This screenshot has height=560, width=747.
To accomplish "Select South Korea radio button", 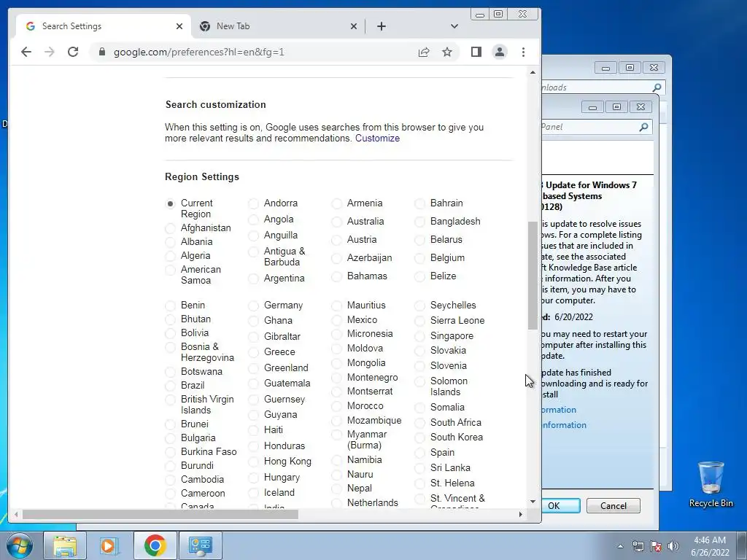I will pos(419,437).
